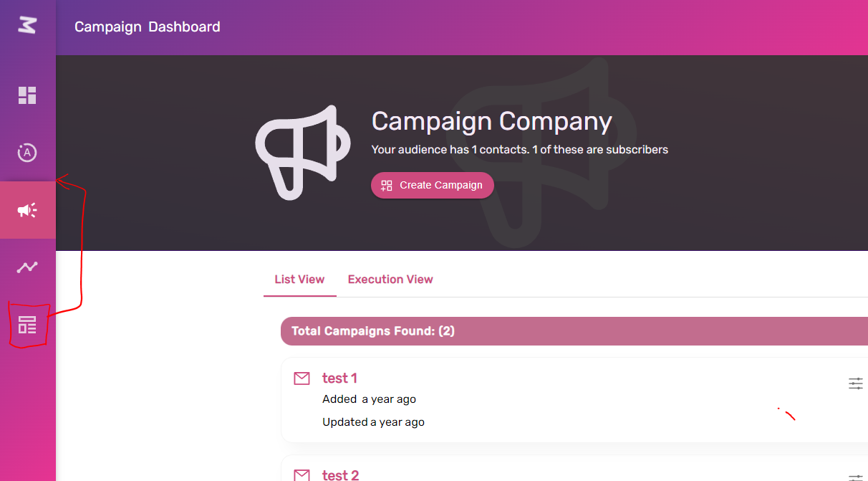868x481 pixels.
Task: Open the Dashboard grid icon in the sidebar
Action: point(27,95)
